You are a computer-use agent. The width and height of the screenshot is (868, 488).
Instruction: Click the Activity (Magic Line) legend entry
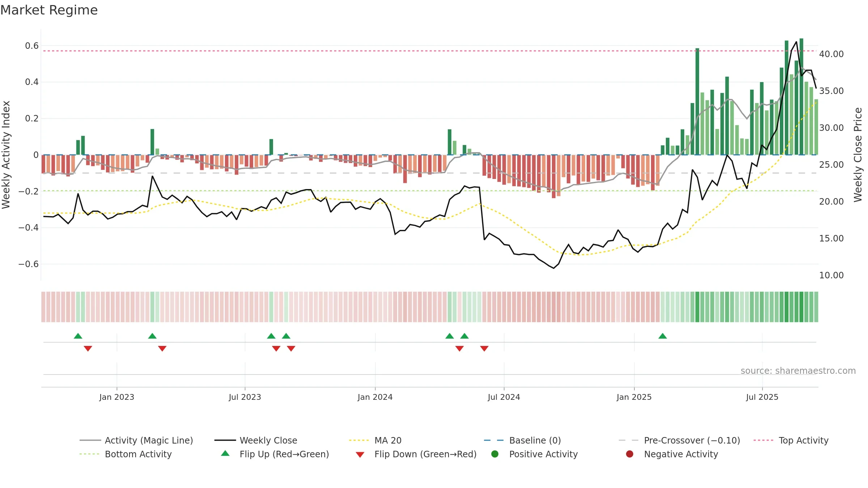[x=136, y=440]
